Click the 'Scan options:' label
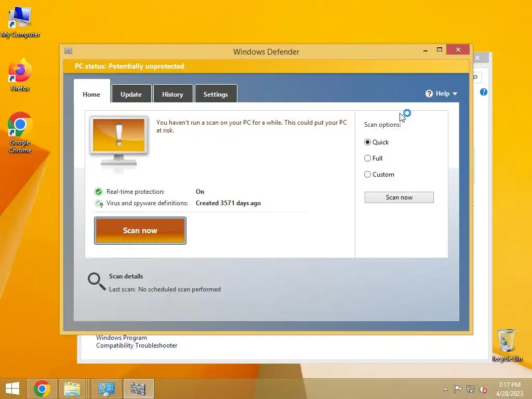This screenshot has width=532, height=399. (x=382, y=125)
